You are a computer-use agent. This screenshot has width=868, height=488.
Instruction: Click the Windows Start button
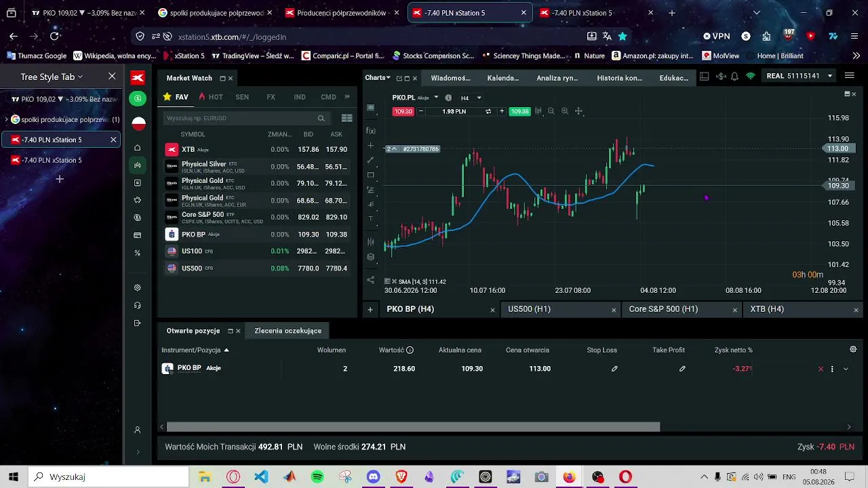(14, 477)
